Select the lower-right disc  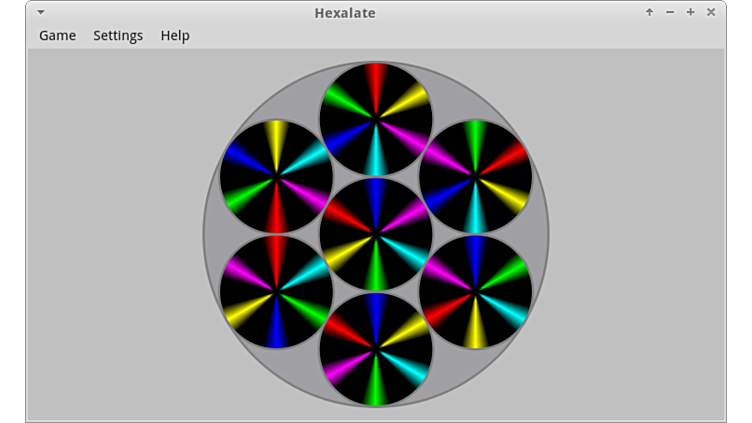pos(476,292)
